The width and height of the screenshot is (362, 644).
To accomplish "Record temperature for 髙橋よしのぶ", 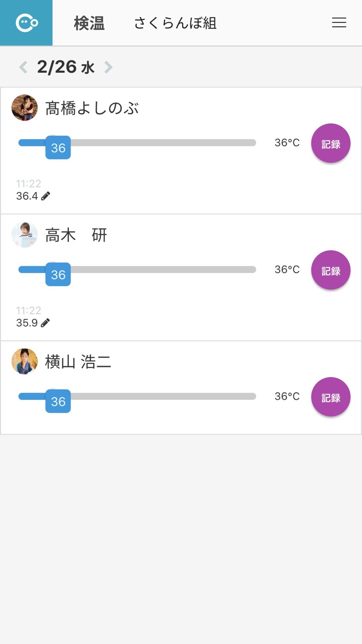I will [331, 144].
